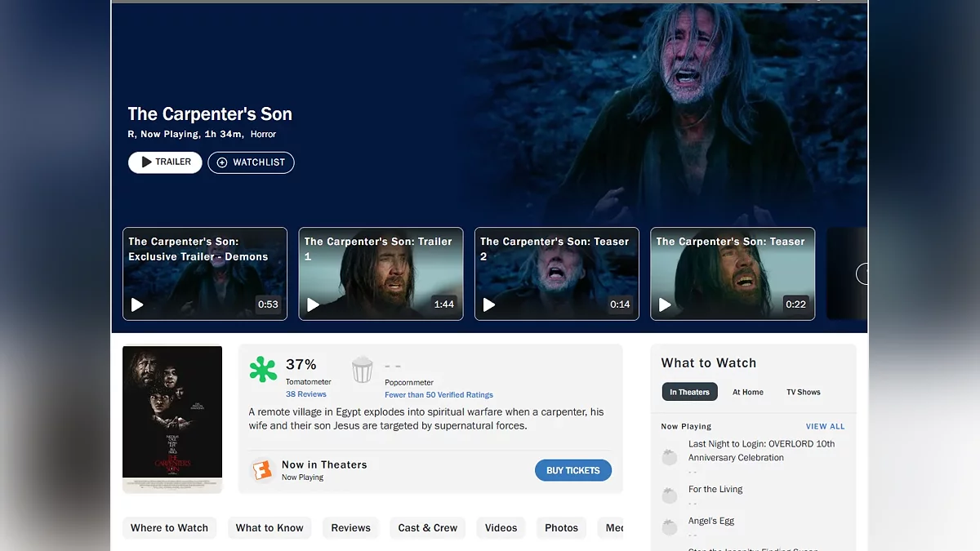Image resolution: width=980 pixels, height=551 pixels.
Task: Click the Popcornmeter bucket icon
Action: (363, 370)
